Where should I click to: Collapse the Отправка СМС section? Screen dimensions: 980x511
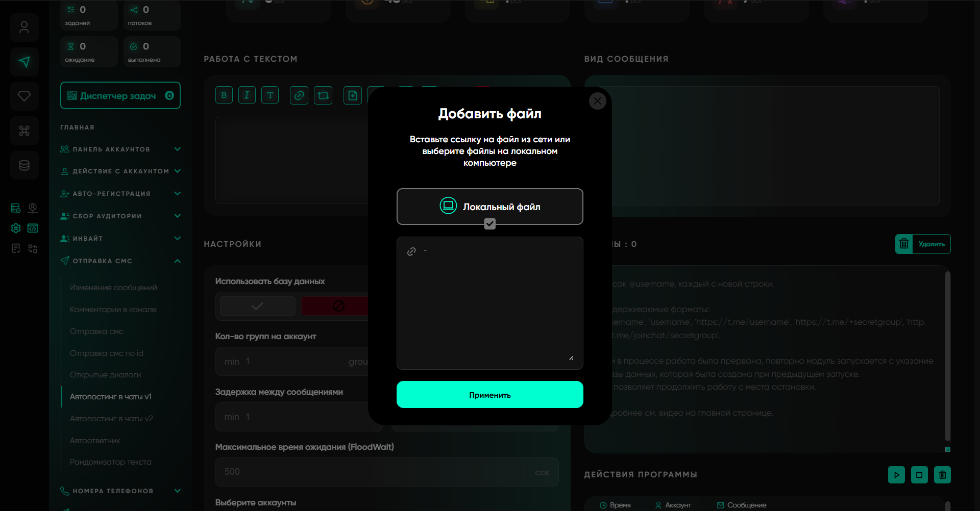(177, 261)
